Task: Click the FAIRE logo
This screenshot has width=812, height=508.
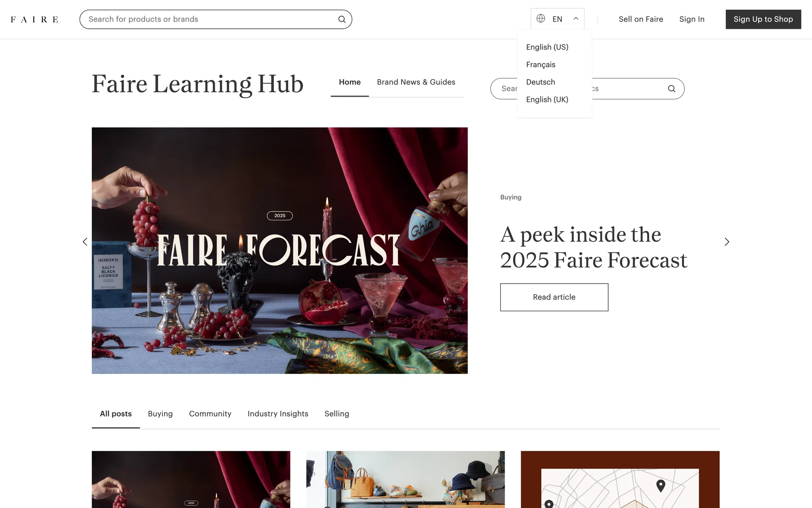Action: point(34,19)
